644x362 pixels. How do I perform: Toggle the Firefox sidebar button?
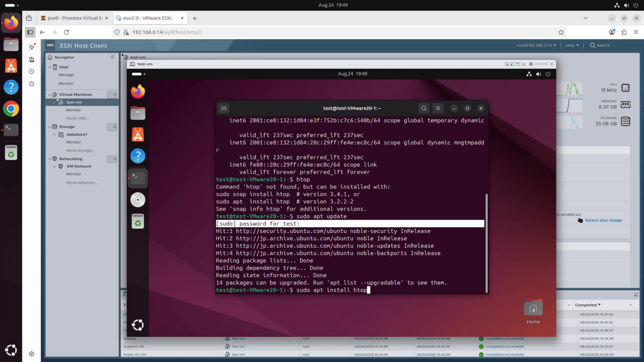point(30,32)
